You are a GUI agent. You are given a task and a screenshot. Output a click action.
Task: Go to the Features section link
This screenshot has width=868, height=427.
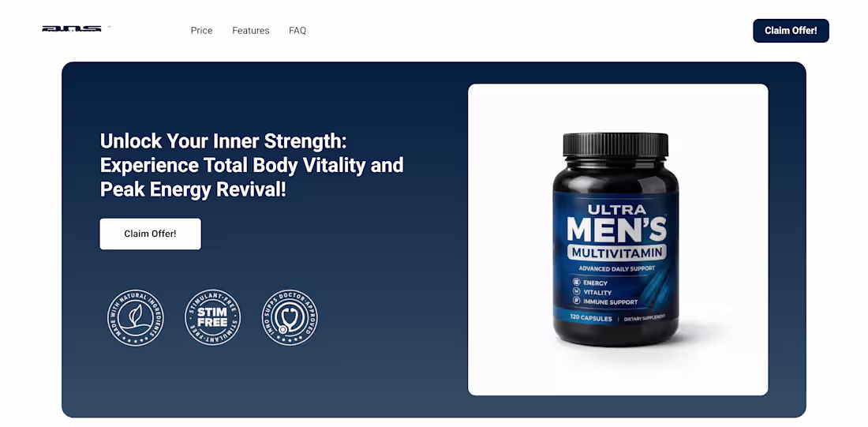pyautogui.click(x=251, y=31)
